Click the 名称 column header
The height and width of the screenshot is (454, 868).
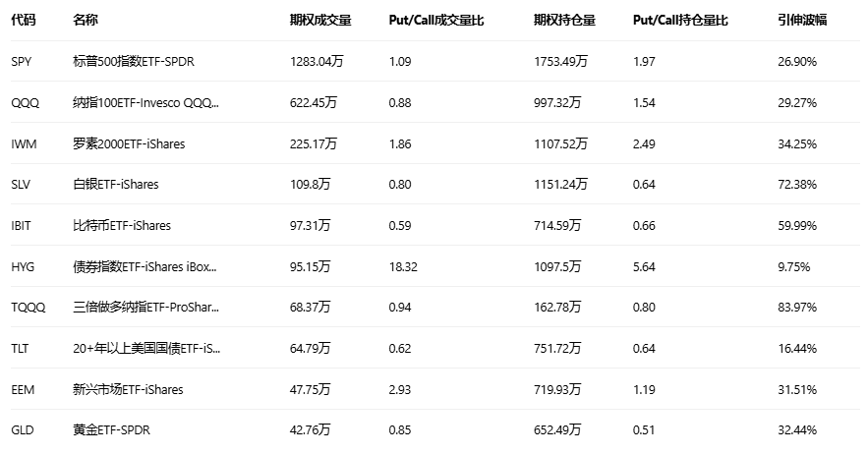coord(85,20)
